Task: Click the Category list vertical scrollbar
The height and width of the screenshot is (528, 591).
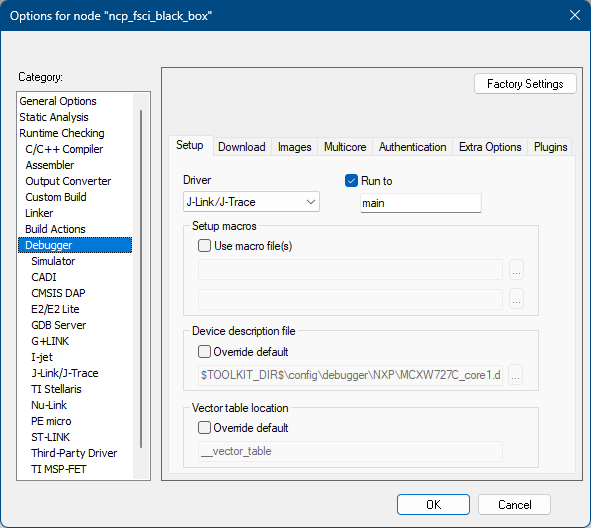Action: coord(141,279)
